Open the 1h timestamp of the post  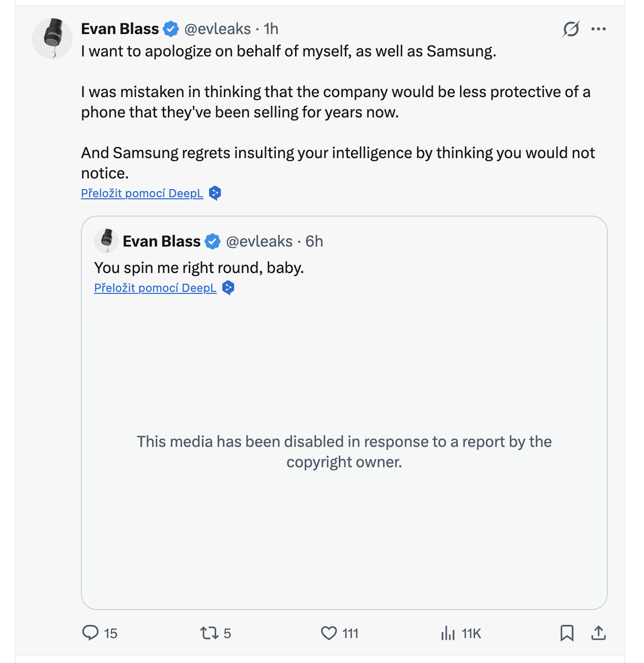(x=271, y=29)
